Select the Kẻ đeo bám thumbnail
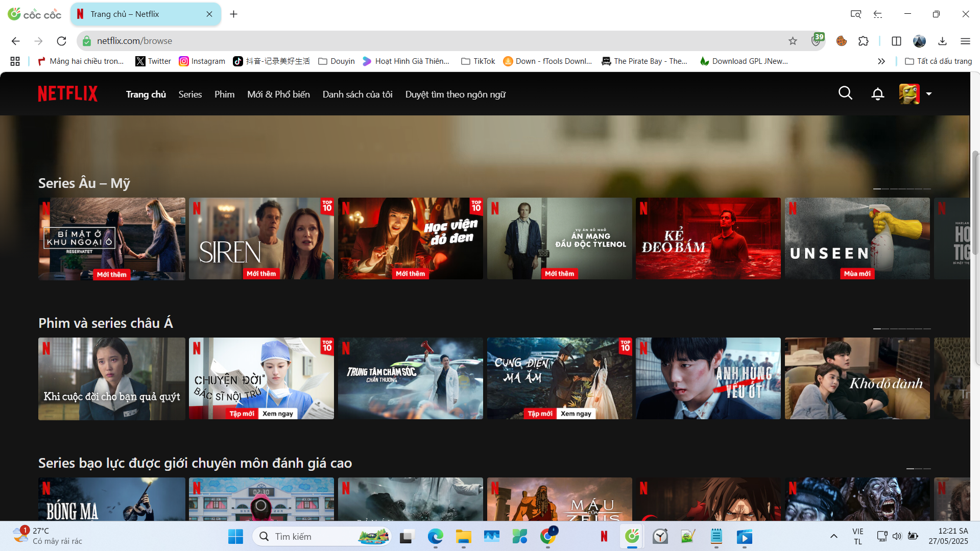This screenshot has height=551, width=980. pyautogui.click(x=708, y=238)
